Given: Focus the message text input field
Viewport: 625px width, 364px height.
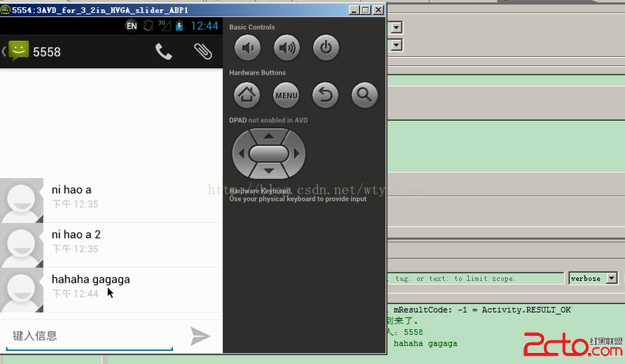Looking at the screenshot, I should pos(89,336).
